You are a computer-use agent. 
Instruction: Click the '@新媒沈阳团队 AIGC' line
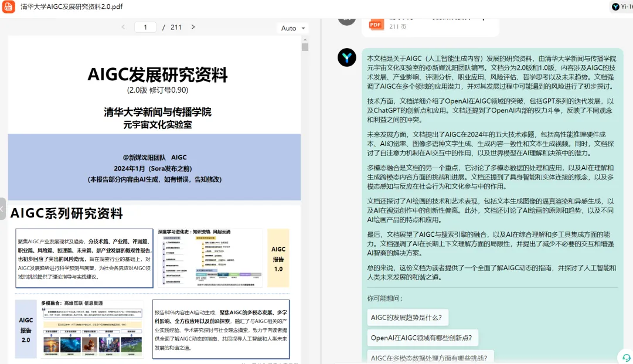pos(155,158)
